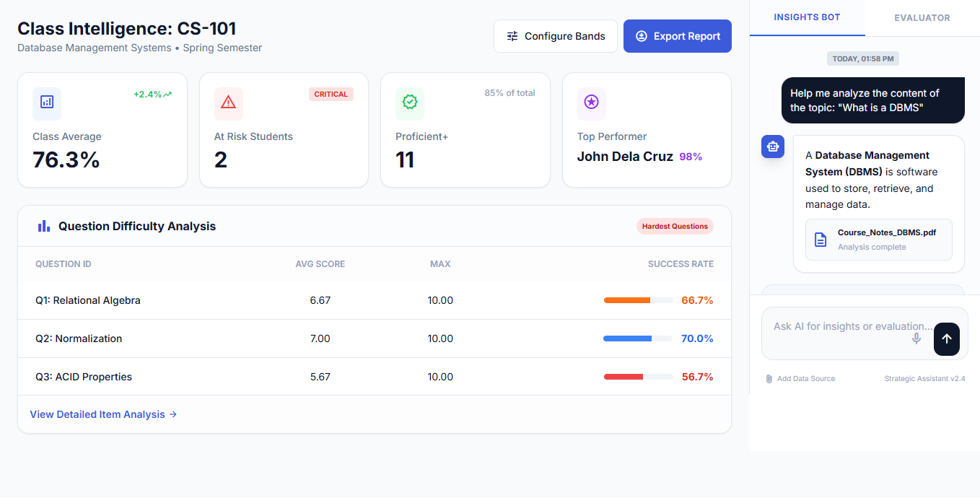Open View Detailed Item Analysis link

click(x=103, y=414)
